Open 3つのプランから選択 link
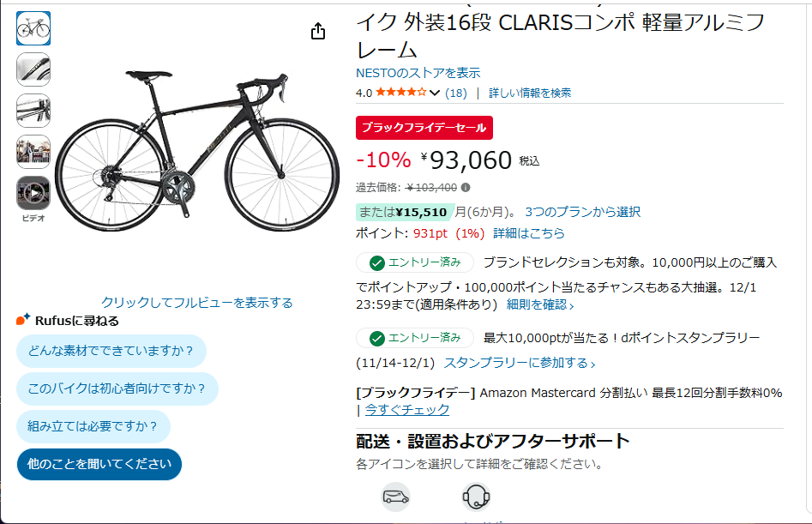Viewport: 812px width, 524px height. point(582,212)
